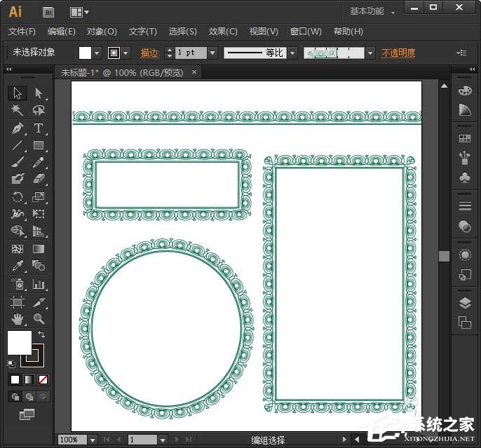This screenshot has height=448, width=481.
Task: Pick the Magic Wand tool
Action: pyautogui.click(x=18, y=111)
